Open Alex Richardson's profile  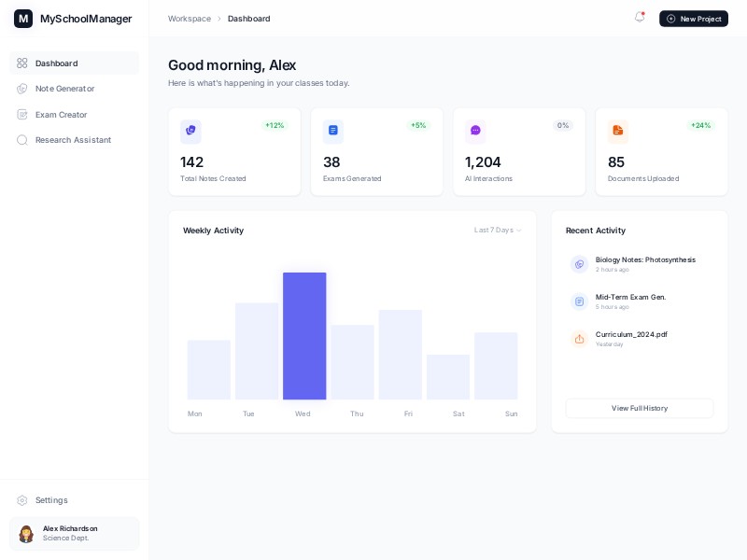pyautogui.click(x=70, y=533)
